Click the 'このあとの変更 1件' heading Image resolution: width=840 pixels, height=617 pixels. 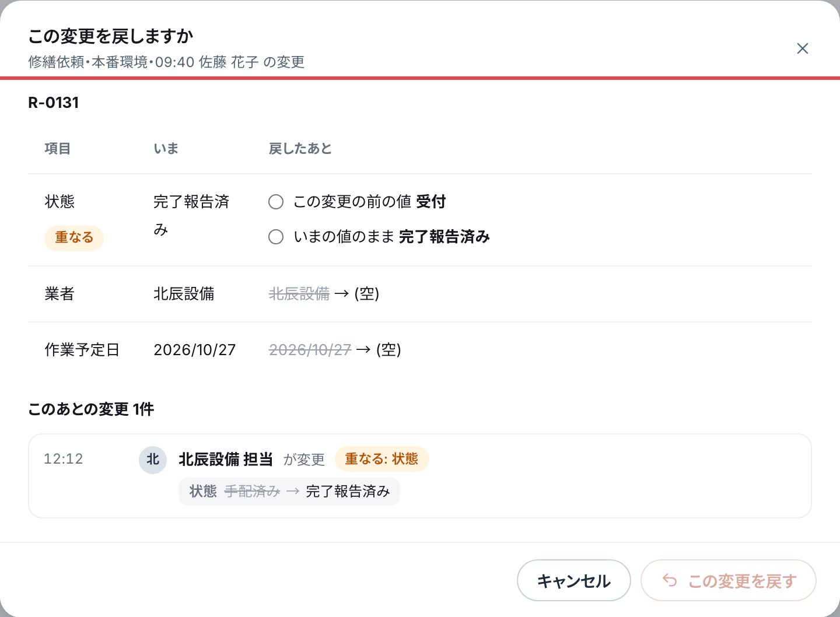[91, 409]
